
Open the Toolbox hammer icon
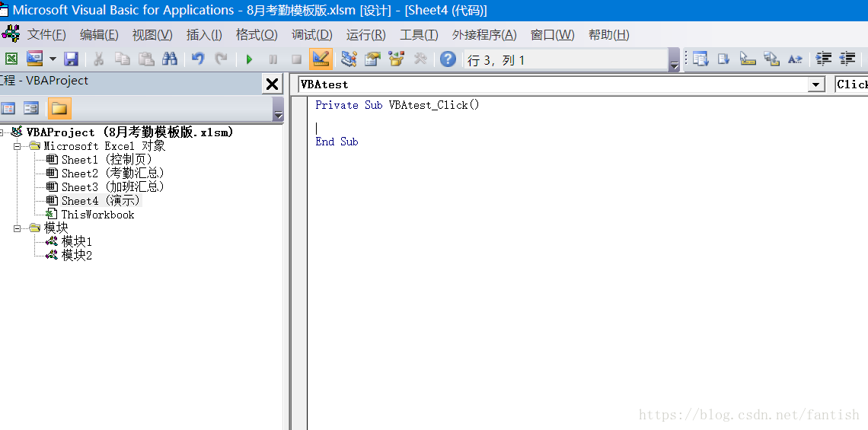(420, 59)
